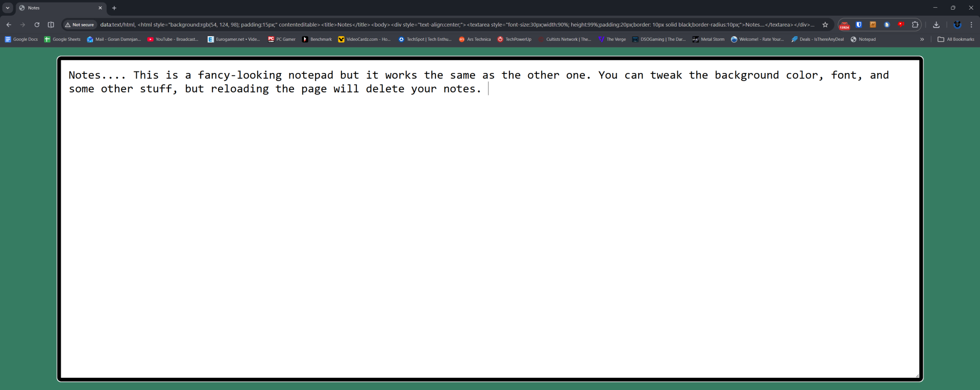Open the Google Docs bookmark
The width and height of the screenshot is (980, 390).
point(21,39)
